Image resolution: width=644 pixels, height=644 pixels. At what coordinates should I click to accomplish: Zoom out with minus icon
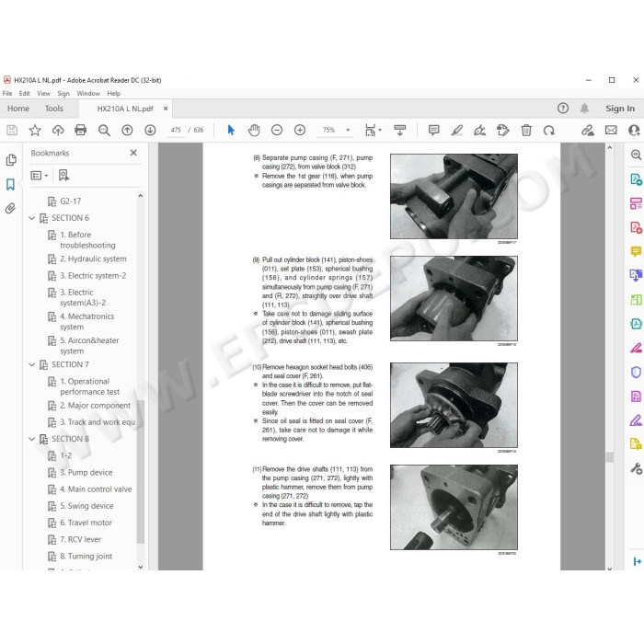click(277, 131)
